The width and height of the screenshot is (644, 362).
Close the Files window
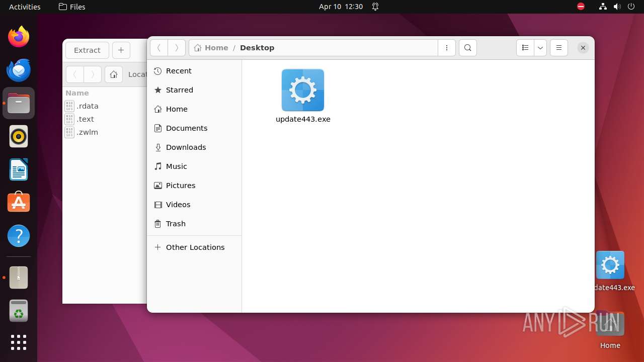click(583, 48)
